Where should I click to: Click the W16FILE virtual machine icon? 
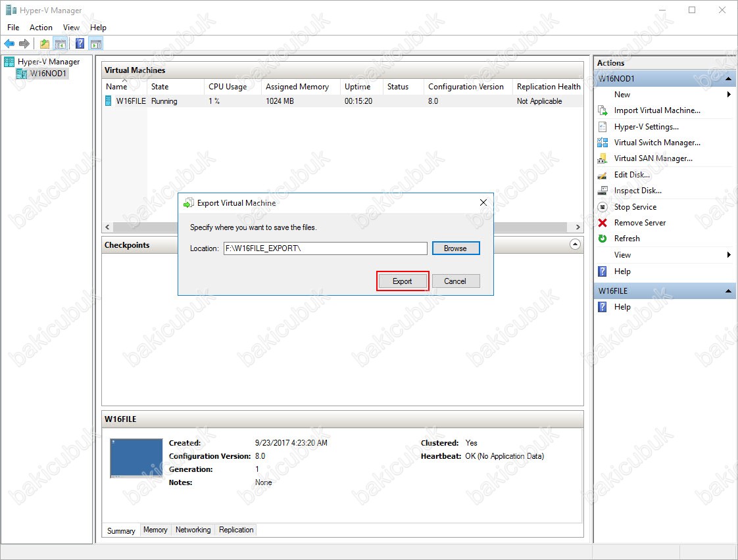(x=109, y=101)
